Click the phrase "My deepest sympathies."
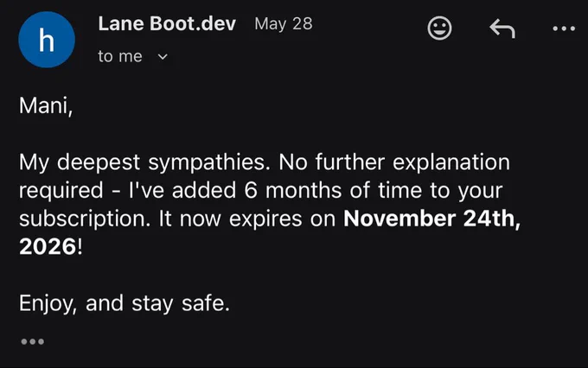 click(144, 163)
